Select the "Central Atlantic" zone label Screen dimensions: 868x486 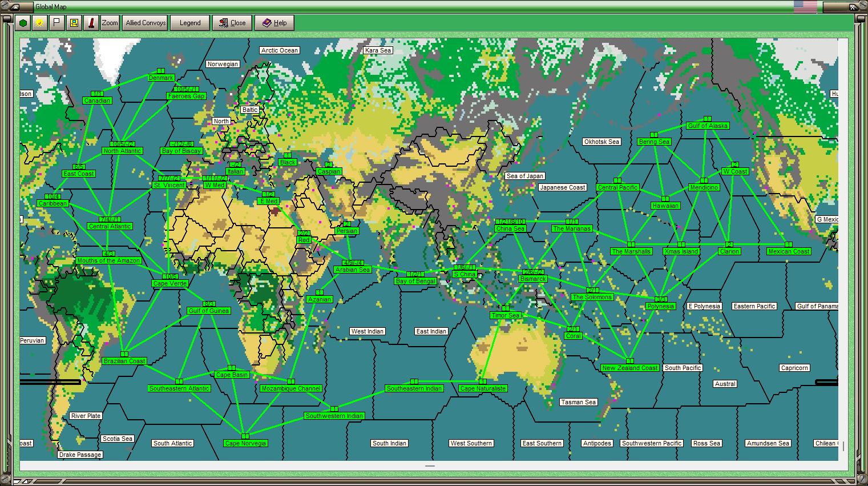click(110, 226)
